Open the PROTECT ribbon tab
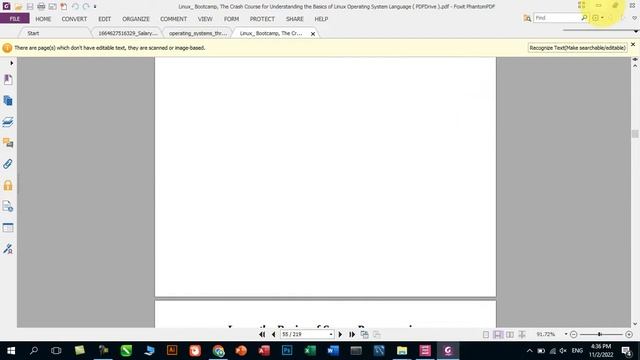Viewport: 640px width, 360px height. tap(262, 19)
